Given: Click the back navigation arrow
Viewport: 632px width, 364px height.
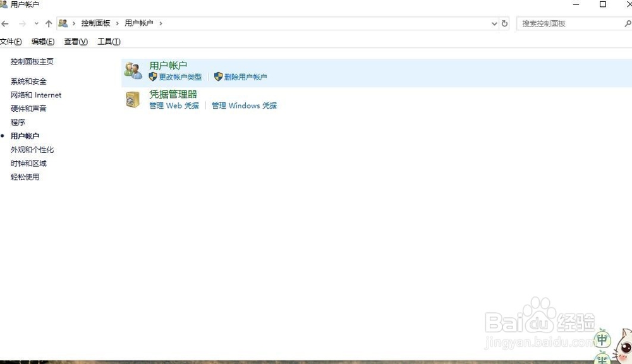Looking at the screenshot, I should tap(6, 23).
